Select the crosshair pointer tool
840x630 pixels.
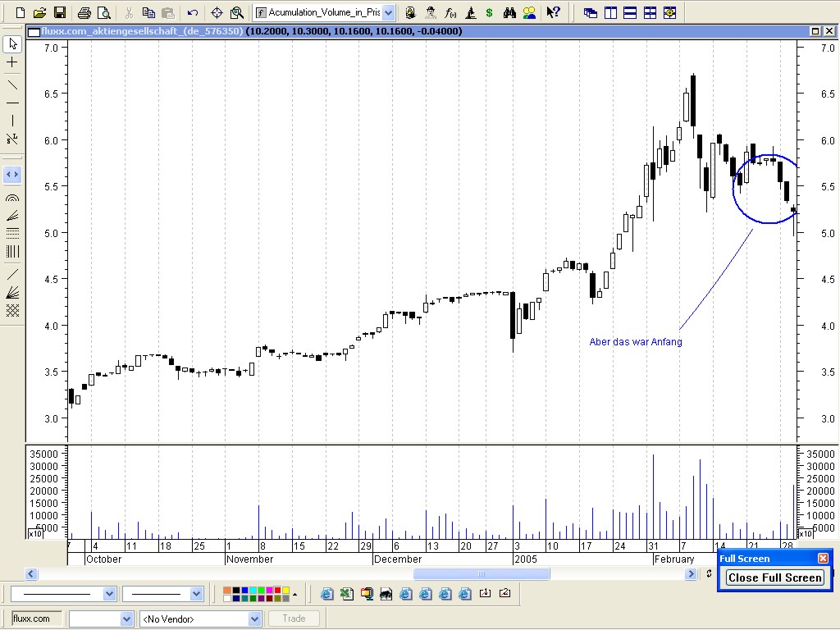11,61
